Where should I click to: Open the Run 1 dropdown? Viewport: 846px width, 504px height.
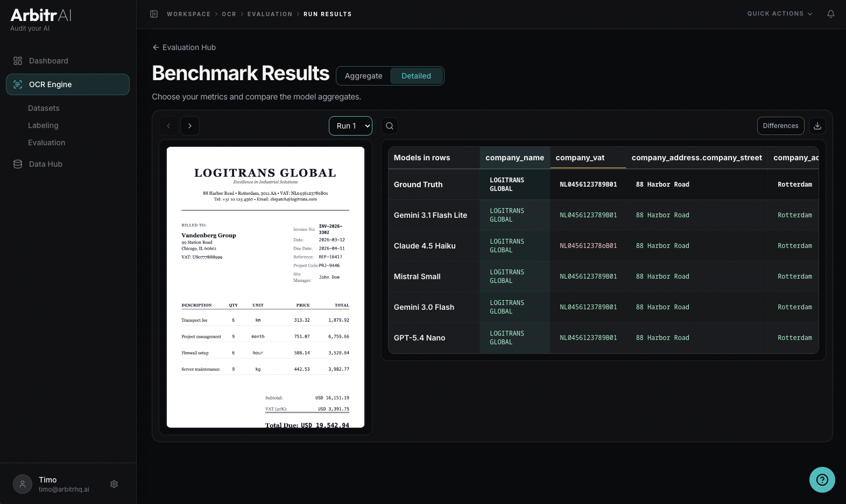(350, 126)
